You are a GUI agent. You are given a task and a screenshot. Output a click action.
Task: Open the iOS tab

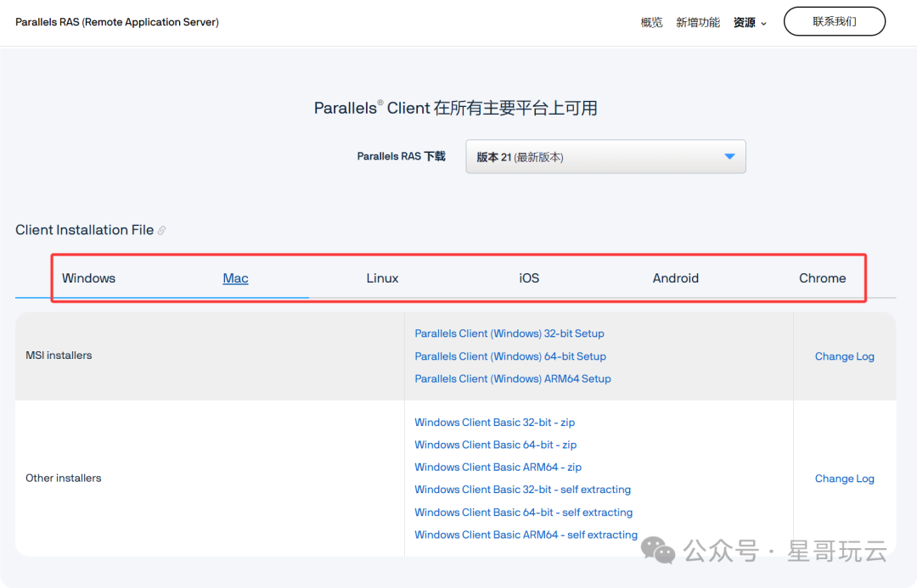pyautogui.click(x=529, y=278)
